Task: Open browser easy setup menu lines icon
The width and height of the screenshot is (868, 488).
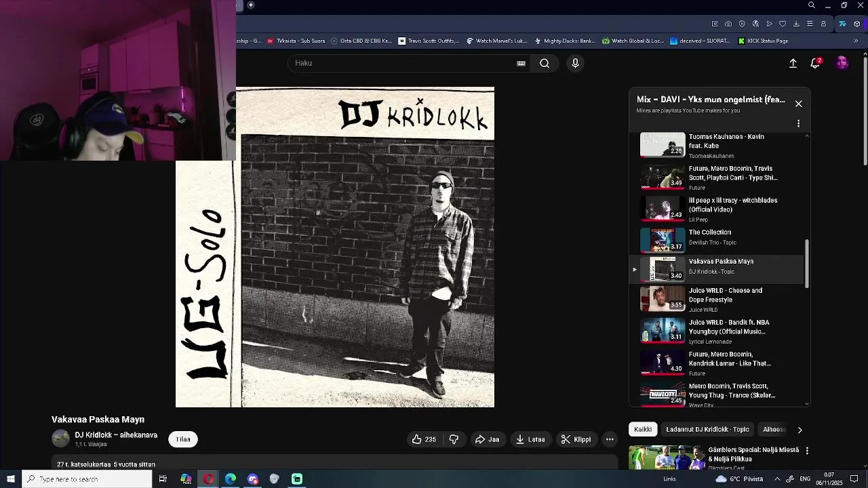Action: click(x=810, y=24)
